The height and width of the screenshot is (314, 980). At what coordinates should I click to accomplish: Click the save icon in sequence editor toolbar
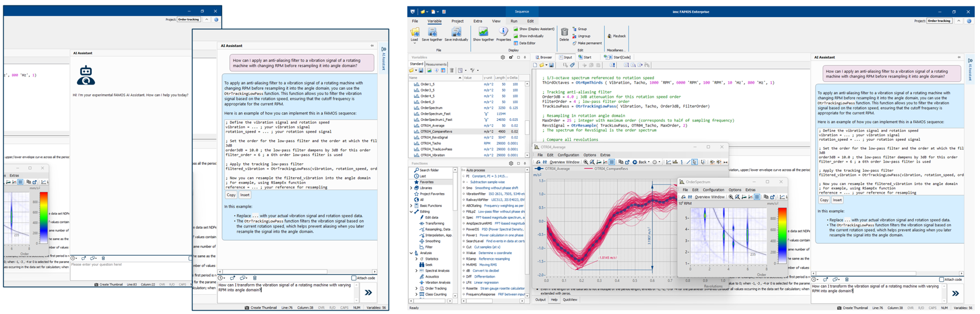click(x=551, y=65)
